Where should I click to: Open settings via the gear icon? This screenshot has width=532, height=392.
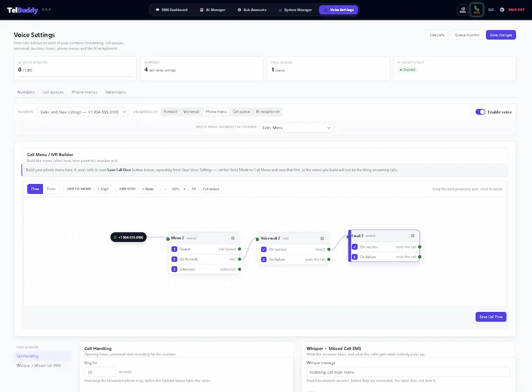pos(502,10)
